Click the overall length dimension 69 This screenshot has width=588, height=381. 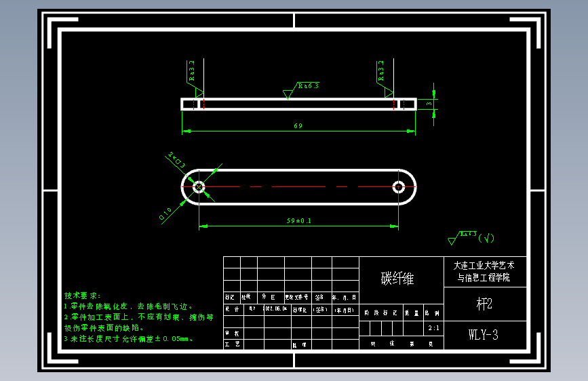298,126
